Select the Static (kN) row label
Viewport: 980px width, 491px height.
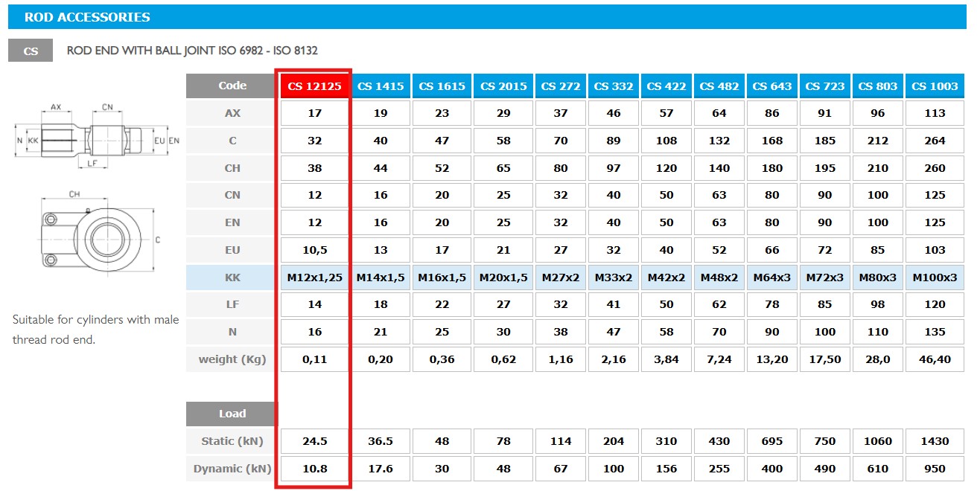coord(232,440)
